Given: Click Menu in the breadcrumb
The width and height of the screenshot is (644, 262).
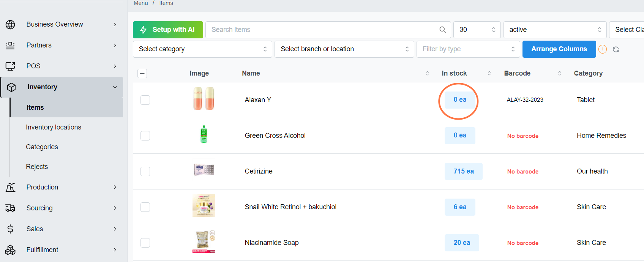Looking at the screenshot, I should coord(141,3).
